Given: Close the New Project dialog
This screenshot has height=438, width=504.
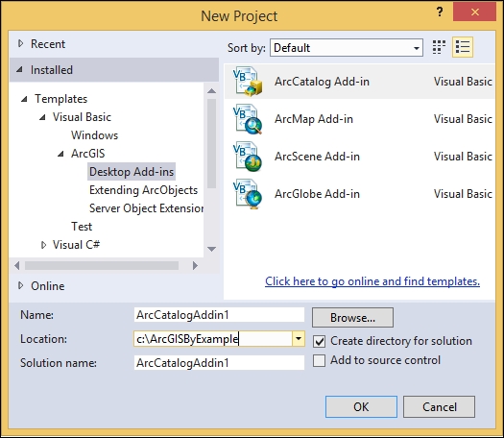Looking at the screenshot, I should pos(475,12).
